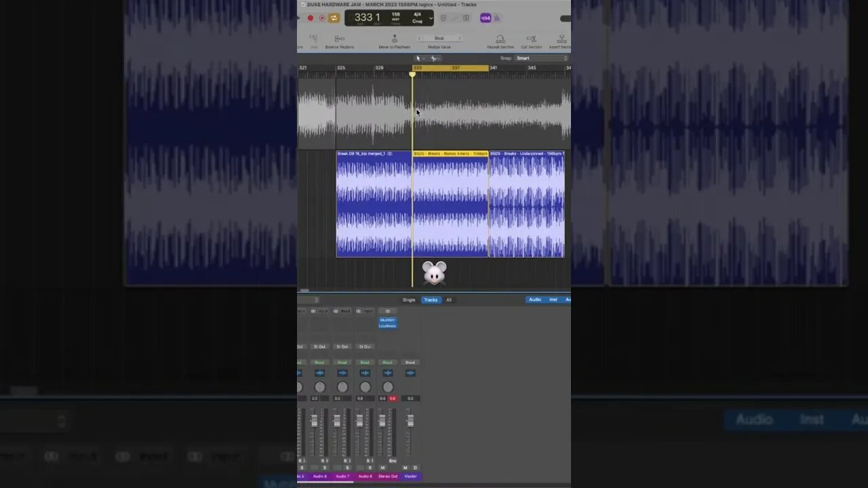Open the Audio 6 St Out output slot
Viewport: 868px width, 488px height.
tap(319, 346)
